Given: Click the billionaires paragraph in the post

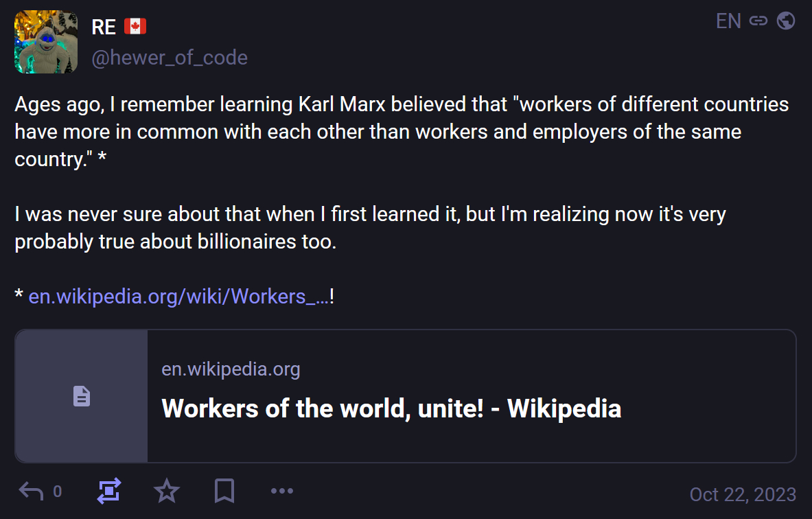Looking at the screenshot, I should tap(371, 228).
